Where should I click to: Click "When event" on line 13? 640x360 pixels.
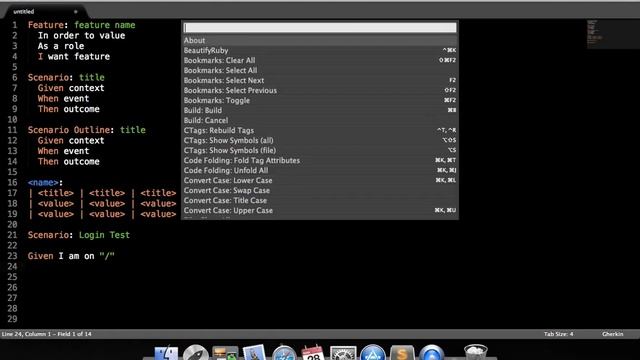[63, 151]
